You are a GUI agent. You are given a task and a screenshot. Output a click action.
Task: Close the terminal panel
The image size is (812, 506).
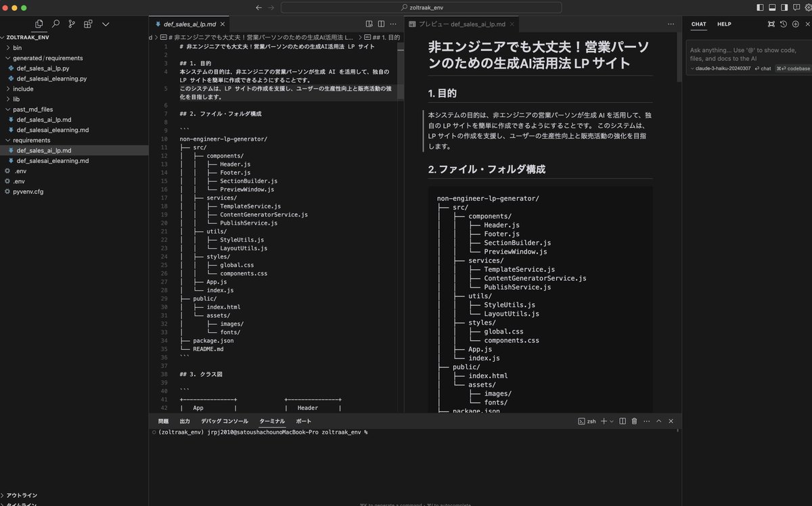671,421
